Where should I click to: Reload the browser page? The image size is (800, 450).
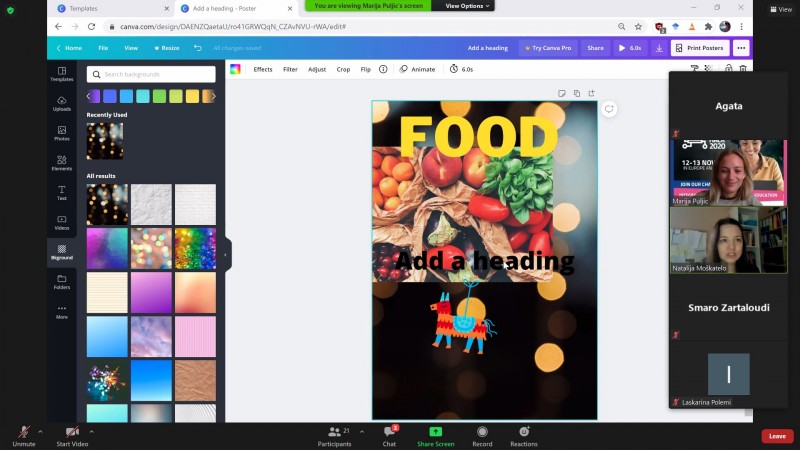click(x=91, y=27)
